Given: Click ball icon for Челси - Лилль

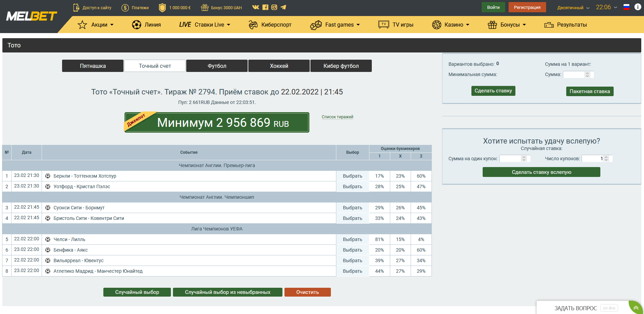Looking at the screenshot, I should click(x=48, y=239).
